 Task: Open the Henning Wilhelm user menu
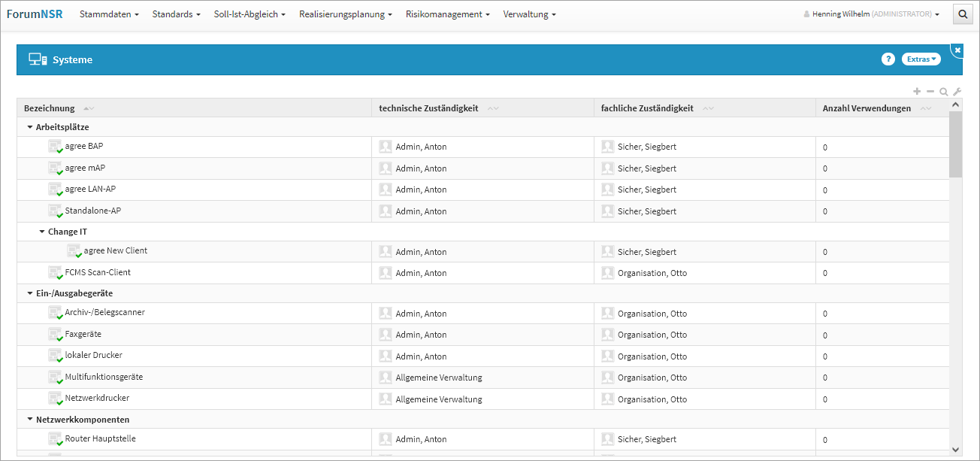point(871,14)
